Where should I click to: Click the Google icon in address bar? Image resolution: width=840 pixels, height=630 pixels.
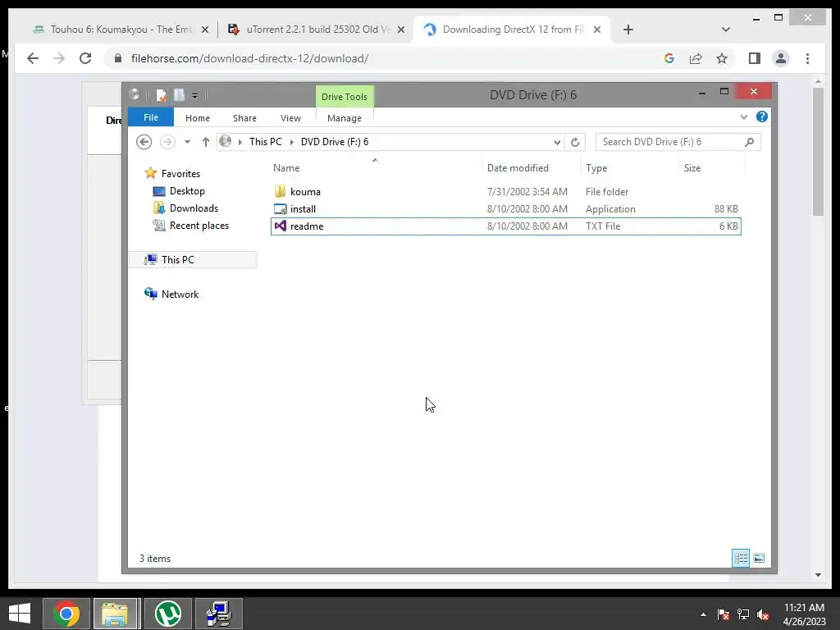[669, 58]
